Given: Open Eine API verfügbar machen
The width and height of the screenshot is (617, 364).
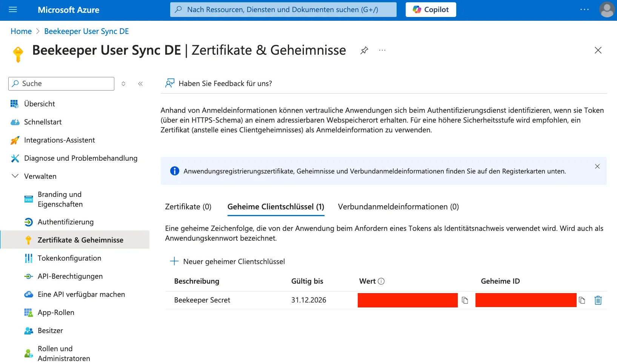Looking at the screenshot, I should click(x=75, y=294).
